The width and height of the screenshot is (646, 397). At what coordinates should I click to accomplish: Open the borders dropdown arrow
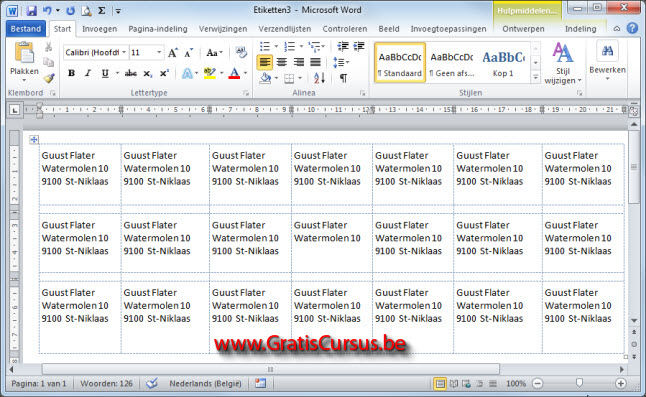coord(300,78)
